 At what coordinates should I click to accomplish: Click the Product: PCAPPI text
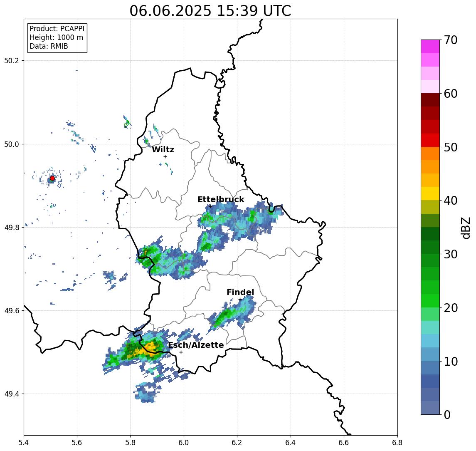57,29
